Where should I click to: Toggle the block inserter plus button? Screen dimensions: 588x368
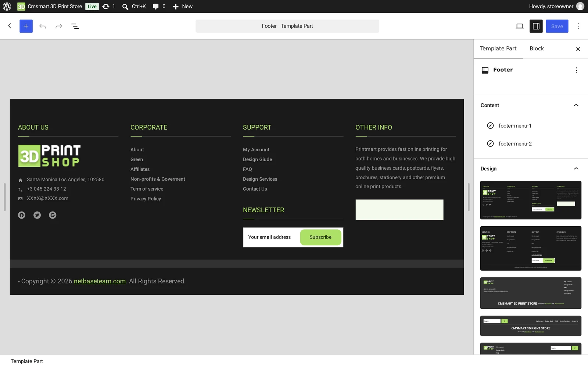pos(26,26)
